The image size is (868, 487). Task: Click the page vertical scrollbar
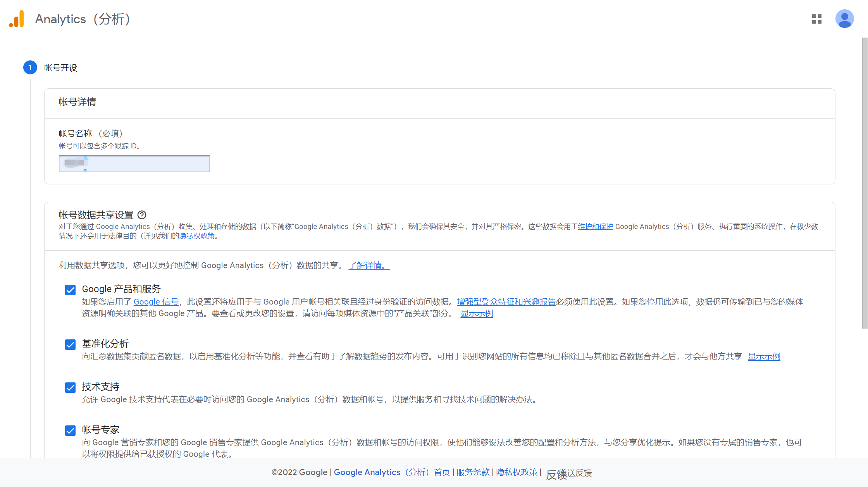tap(865, 182)
